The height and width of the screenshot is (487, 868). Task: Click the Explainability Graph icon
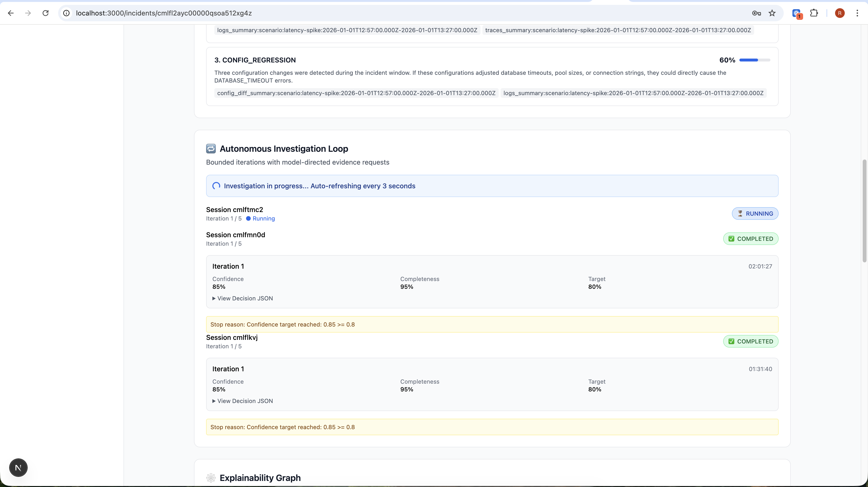(211, 478)
